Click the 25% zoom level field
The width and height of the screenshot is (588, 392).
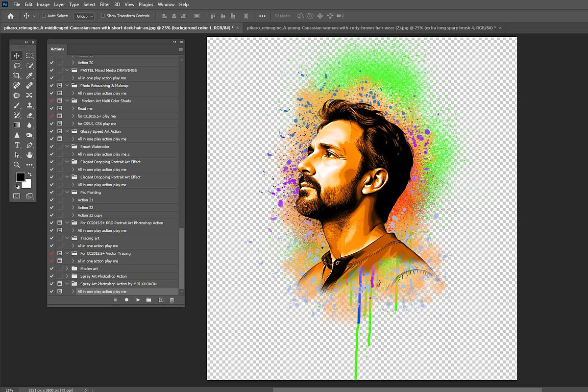[9, 390]
